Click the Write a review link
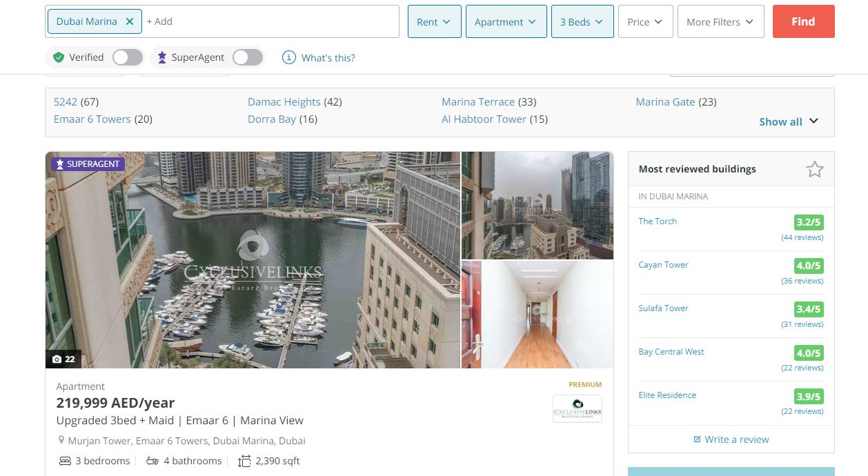 pos(737,439)
